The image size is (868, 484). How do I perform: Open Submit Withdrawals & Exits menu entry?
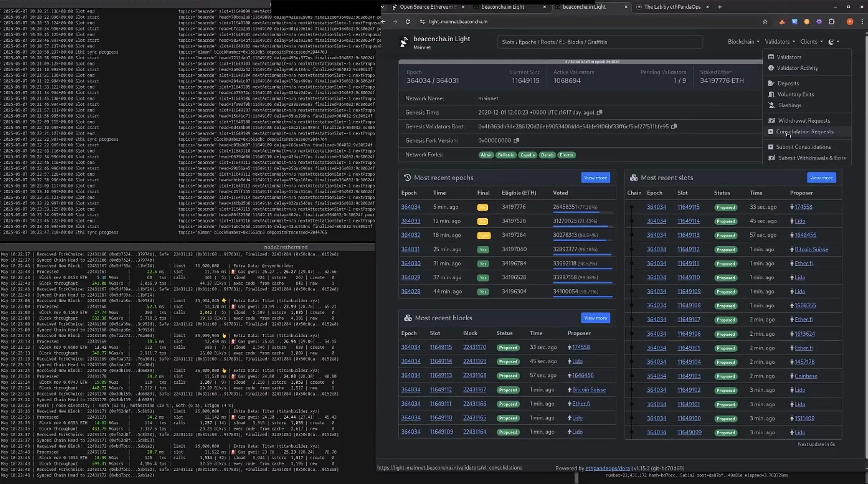[812, 158]
